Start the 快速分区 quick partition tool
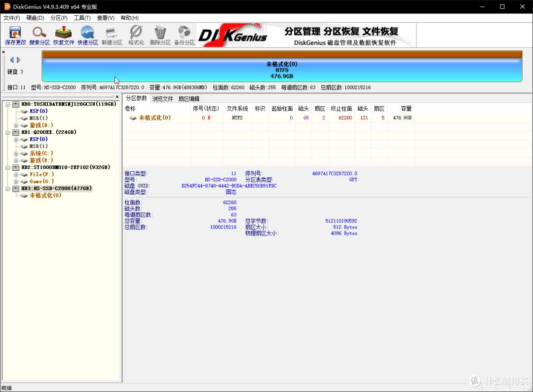Screen dimensions: 533x392 point(88,36)
